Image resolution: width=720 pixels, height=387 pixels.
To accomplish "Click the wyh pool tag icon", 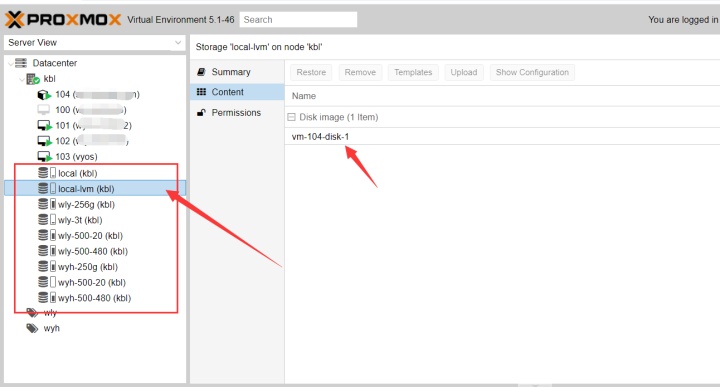I will pyautogui.click(x=32, y=328).
